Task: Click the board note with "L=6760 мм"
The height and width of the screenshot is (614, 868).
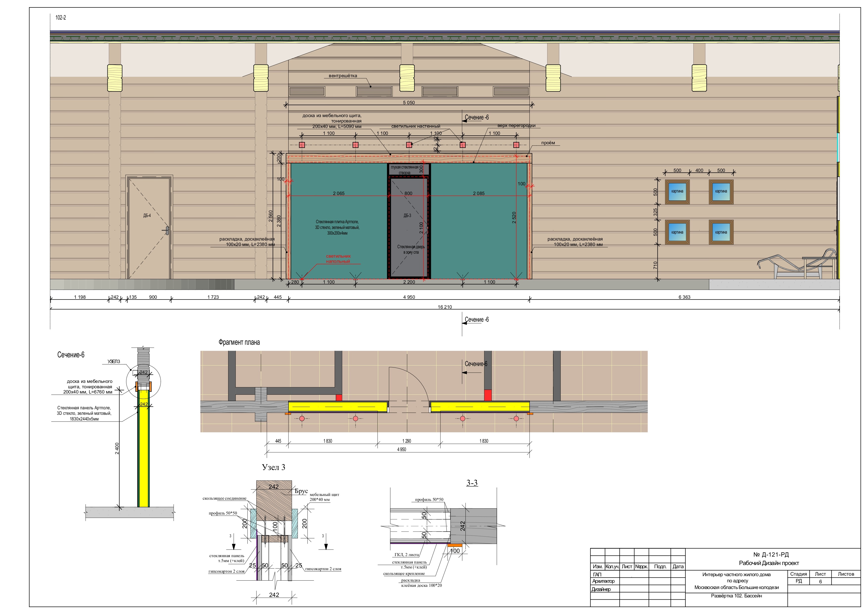Action: [x=88, y=387]
